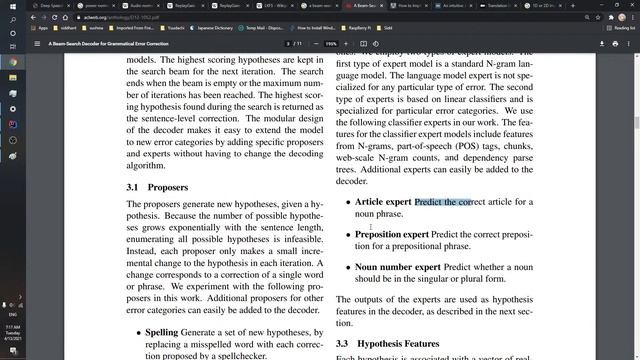Switch to the Audio tab

click(140, 6)
